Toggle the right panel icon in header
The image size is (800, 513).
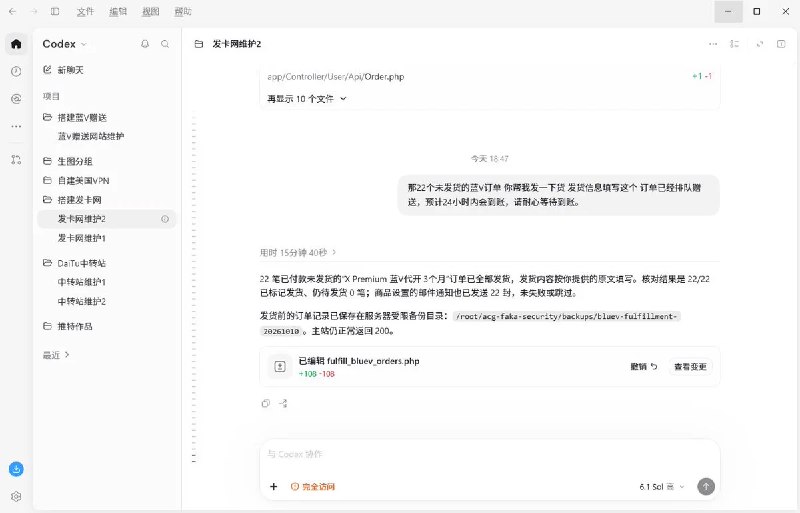(781, 44)
